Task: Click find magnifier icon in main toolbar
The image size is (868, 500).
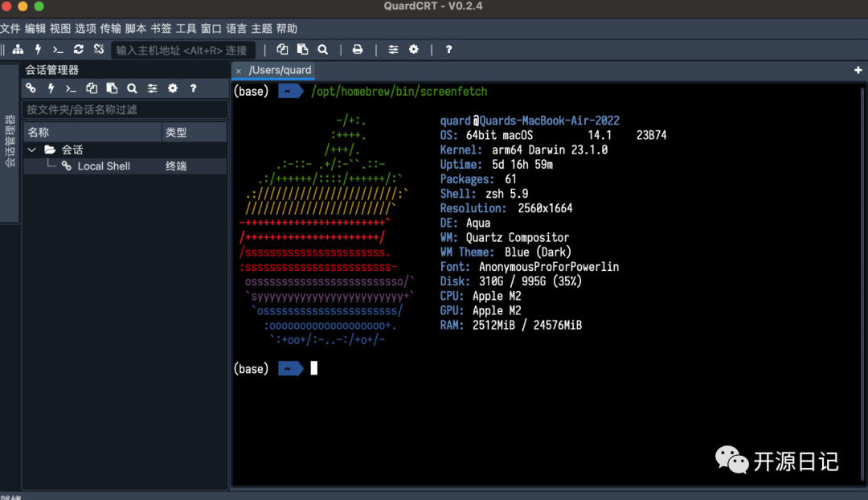Action: (x=323, y=49)
